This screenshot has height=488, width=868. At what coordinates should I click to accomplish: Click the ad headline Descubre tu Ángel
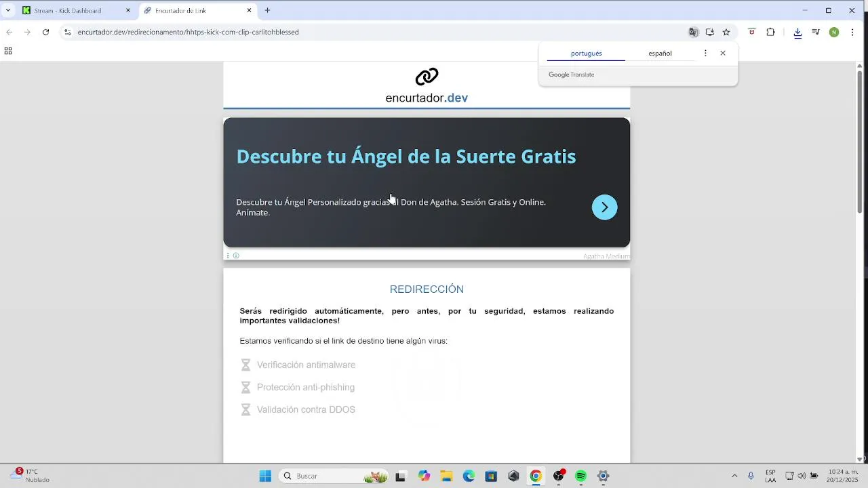pos(406,157)
